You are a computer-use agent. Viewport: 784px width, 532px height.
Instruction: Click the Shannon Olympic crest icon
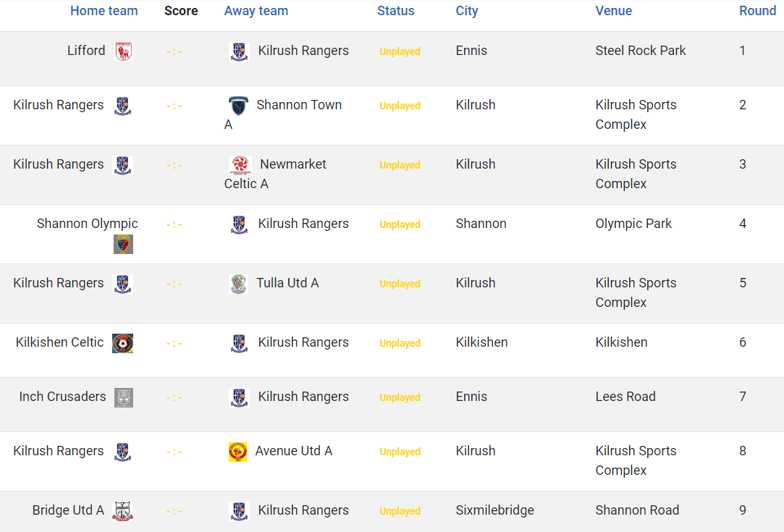click(x=124, y=244)
